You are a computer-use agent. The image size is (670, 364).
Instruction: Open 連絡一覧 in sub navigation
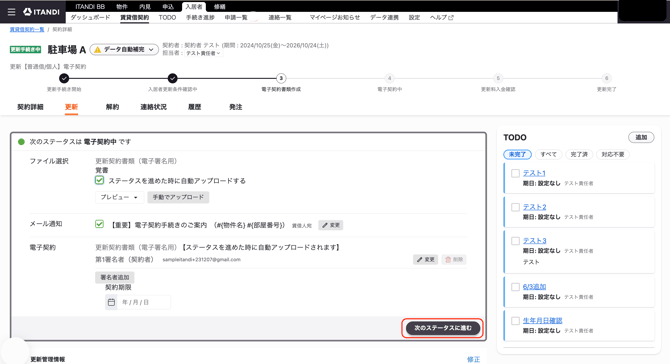coord(280,18)
